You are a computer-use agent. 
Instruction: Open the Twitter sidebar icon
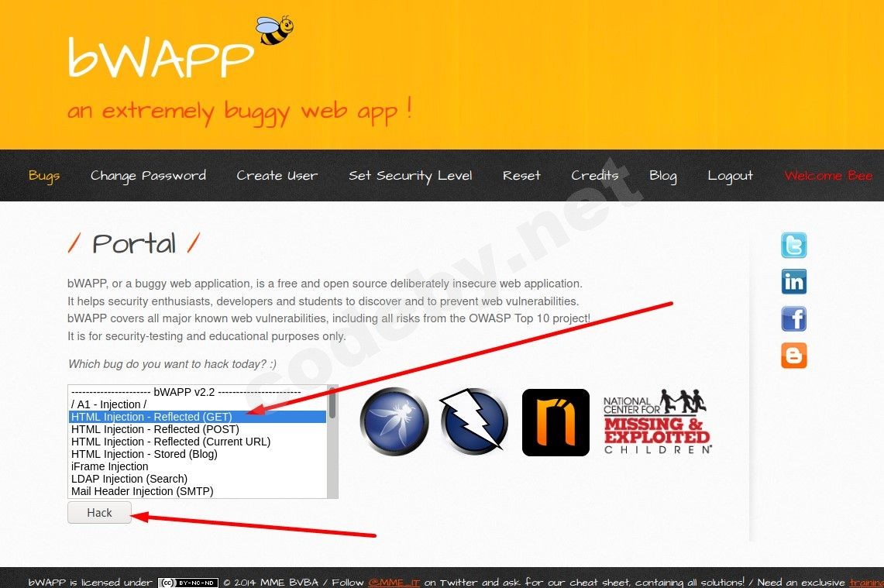(x=793, y=245)
